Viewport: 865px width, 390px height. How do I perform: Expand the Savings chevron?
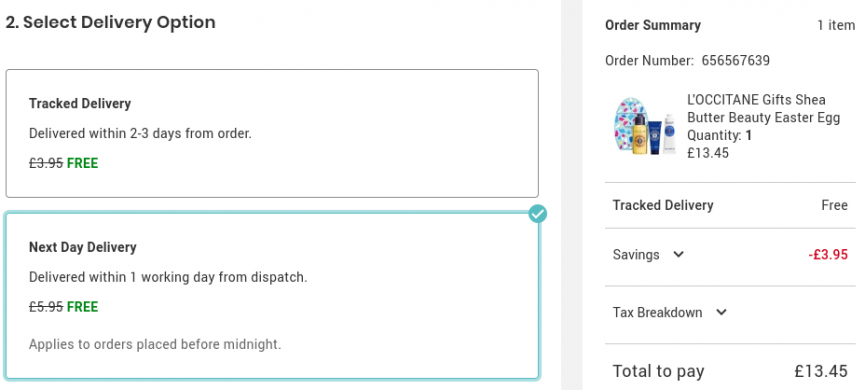679,255
